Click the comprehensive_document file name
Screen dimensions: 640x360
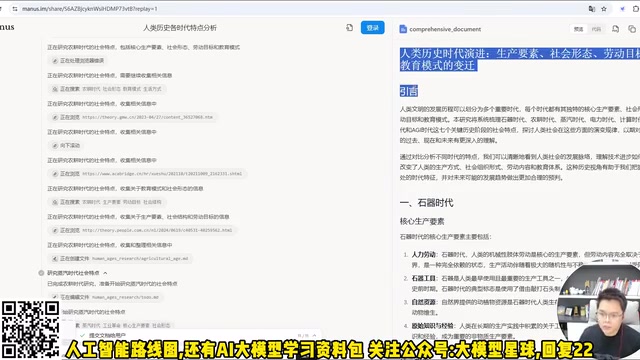point(445,29)
